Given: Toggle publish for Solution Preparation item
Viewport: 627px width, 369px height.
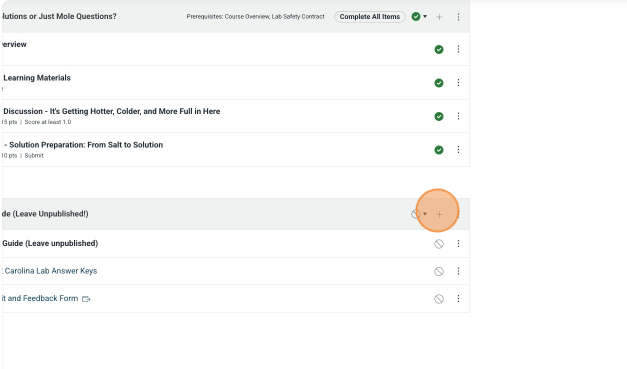Looking at the screenshot, I should (439, 150).
